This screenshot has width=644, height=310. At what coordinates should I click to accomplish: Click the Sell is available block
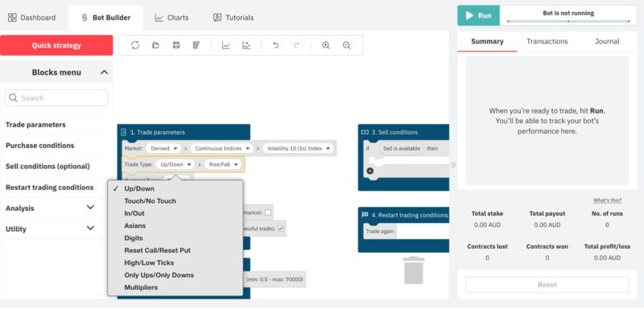[401, 148]
